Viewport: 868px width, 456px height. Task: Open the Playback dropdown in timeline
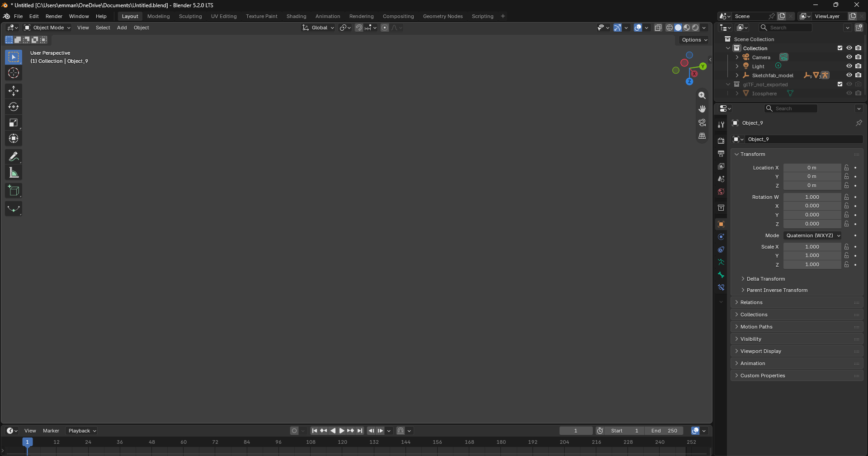click(x=82, y=431)
